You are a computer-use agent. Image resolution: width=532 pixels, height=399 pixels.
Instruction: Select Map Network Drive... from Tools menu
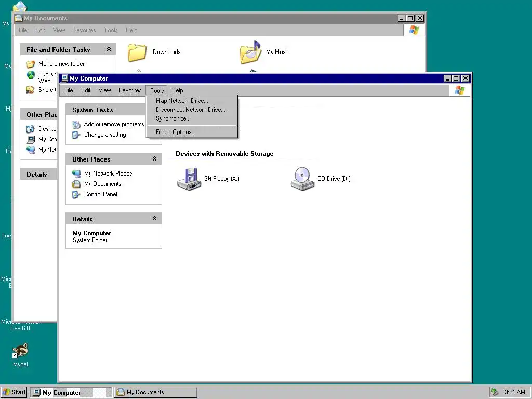pos(192,101)
